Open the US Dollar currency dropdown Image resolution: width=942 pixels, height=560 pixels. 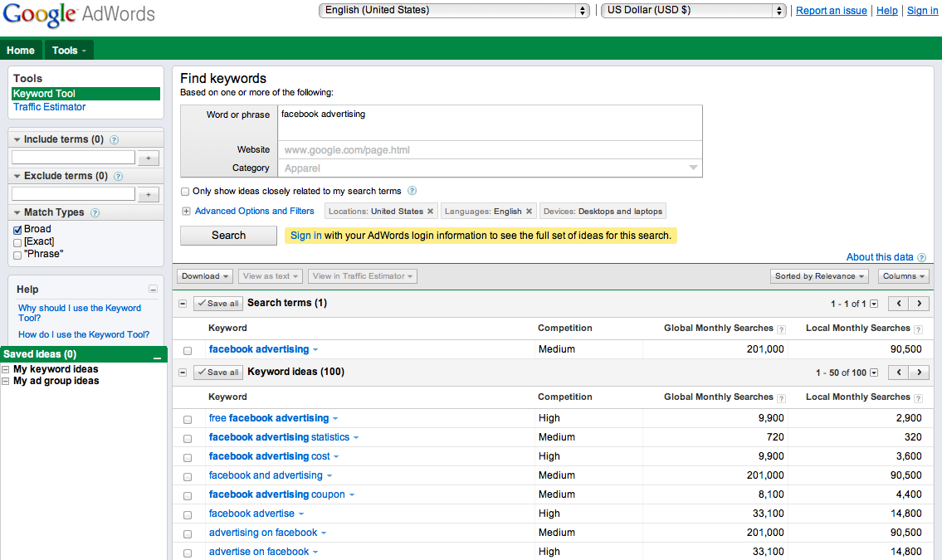coord(693,10)
